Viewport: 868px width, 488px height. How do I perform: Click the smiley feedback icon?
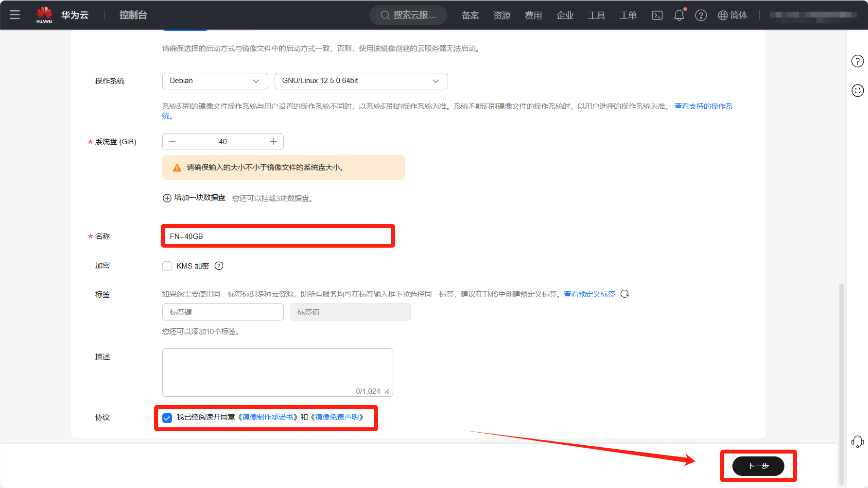pyautogui.click(x=857, y=90)
